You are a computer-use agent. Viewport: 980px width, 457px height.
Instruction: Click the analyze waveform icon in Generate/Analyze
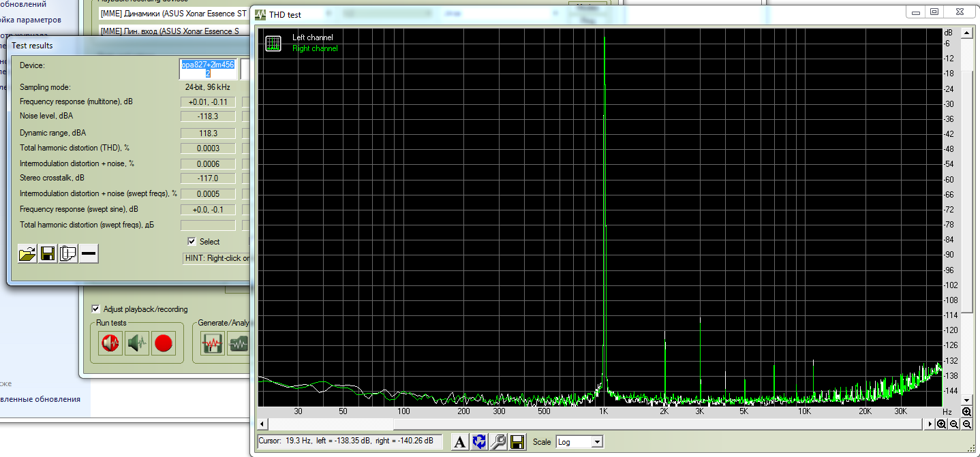pyautogui.click(x=239, y=343)
